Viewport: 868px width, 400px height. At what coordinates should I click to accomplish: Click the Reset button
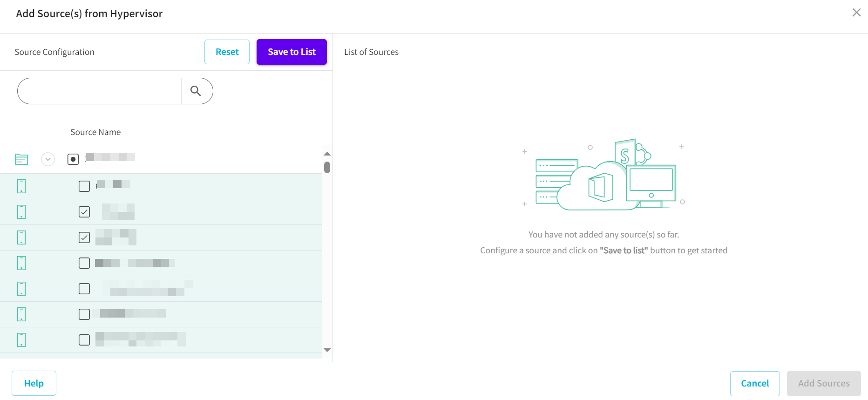227,52
